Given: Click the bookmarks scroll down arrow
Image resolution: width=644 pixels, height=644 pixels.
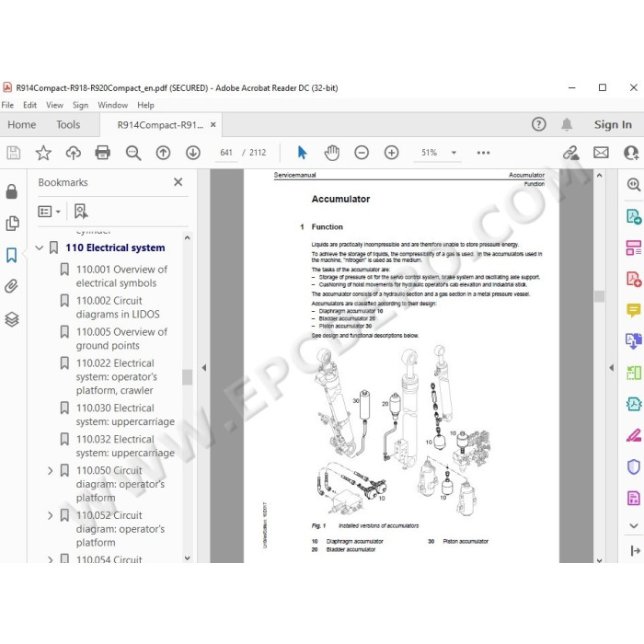Looking at the screenshot, I should tap(188, 558).
